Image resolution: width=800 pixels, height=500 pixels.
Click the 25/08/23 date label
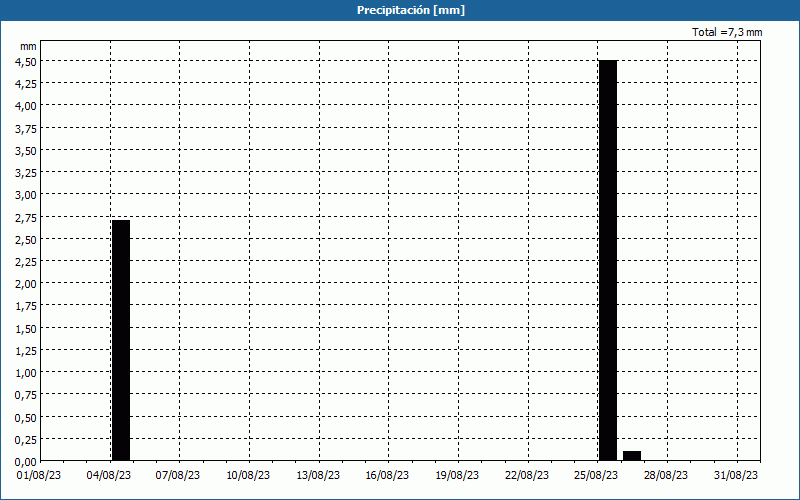596,475
